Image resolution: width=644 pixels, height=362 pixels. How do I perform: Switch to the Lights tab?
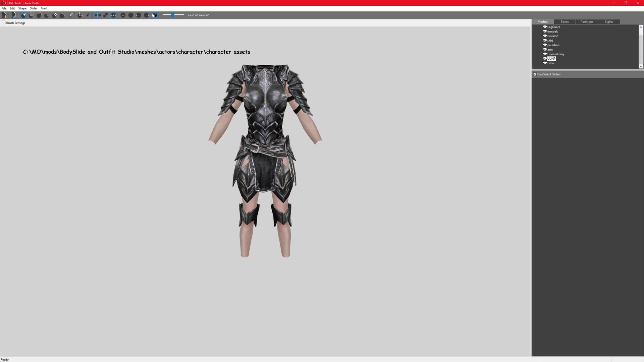point(609,22)
